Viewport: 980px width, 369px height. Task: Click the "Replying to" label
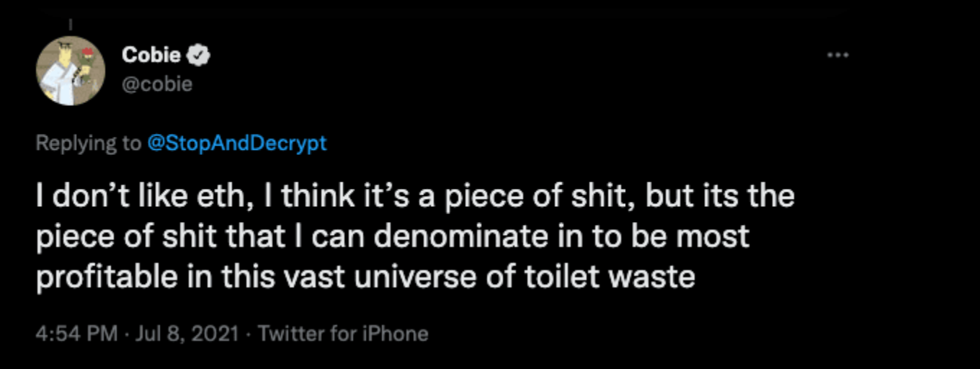click(89, 143)
